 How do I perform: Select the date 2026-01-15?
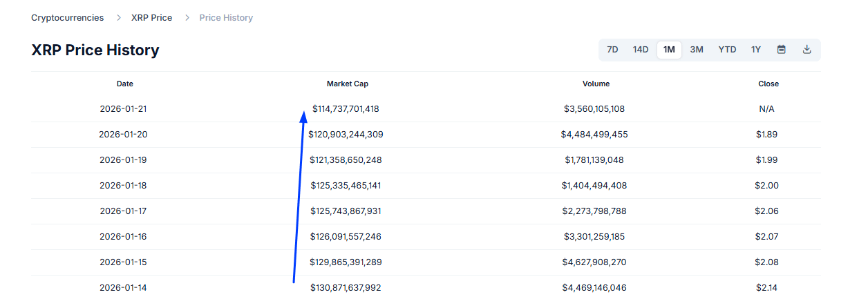[x=123, y=262]
